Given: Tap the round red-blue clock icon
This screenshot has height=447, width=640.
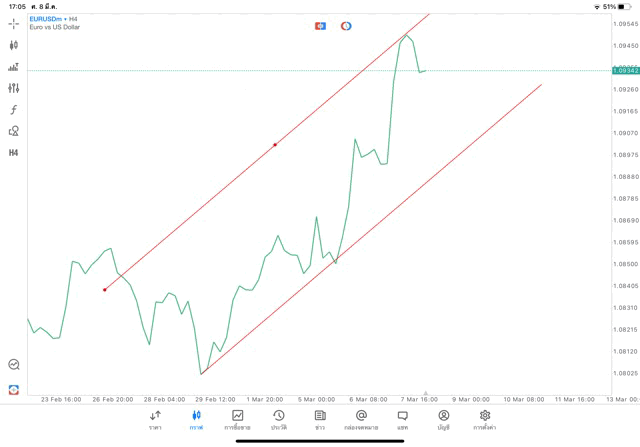Looking at the screenshot, I should coord(346,26).
